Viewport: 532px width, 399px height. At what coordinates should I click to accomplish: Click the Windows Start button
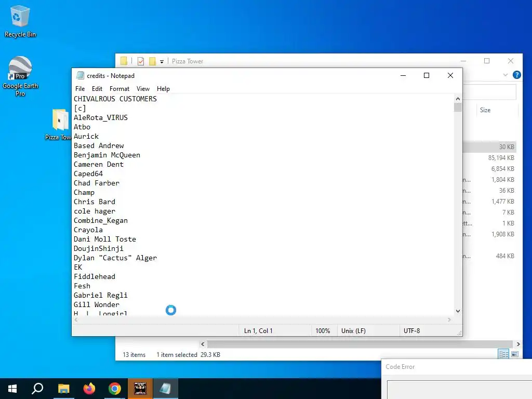tap(12, 389)
